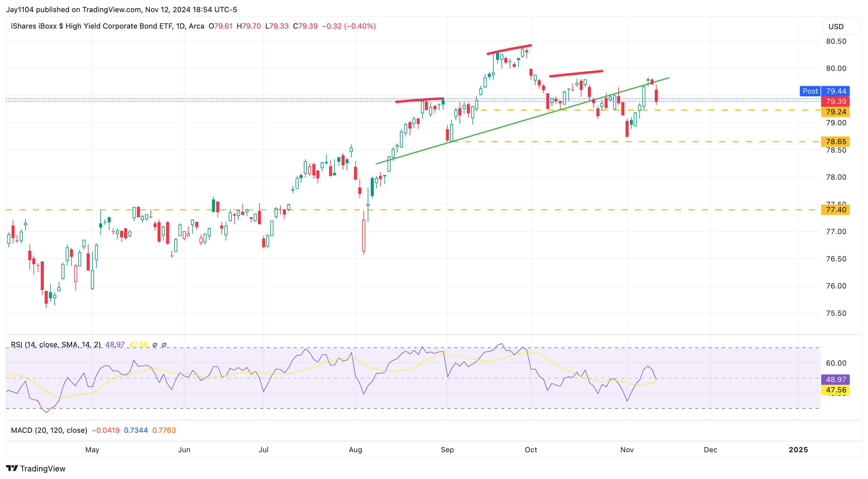This screenshot has width=868, height=479.
Task: Click the RSI legend SMA value 47.56
Action: (x=138, y=345)
